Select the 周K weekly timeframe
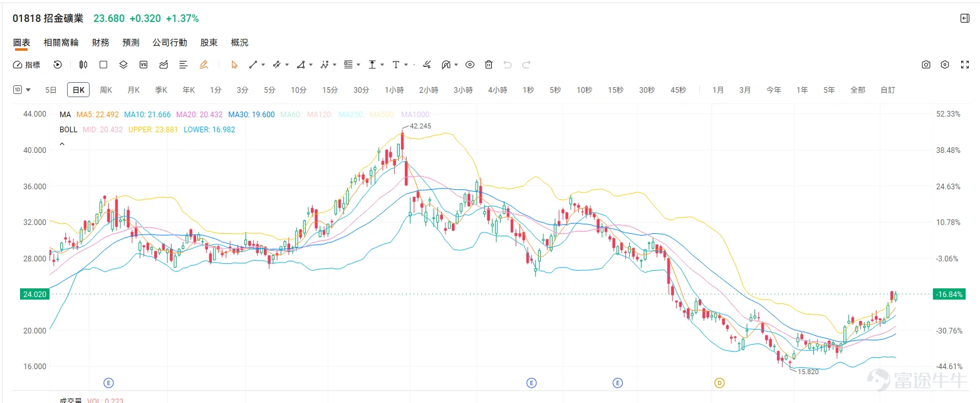Screen dimensions: 980x403 tap(106, 90)
